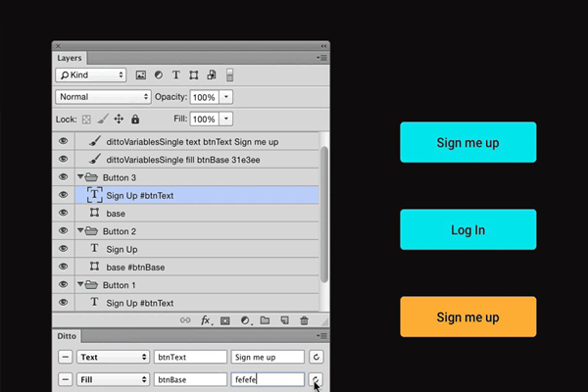This screenshot has width=588, height=392.
Task: Toggle the layer filtering on/off switch
Action: point(230,75)
